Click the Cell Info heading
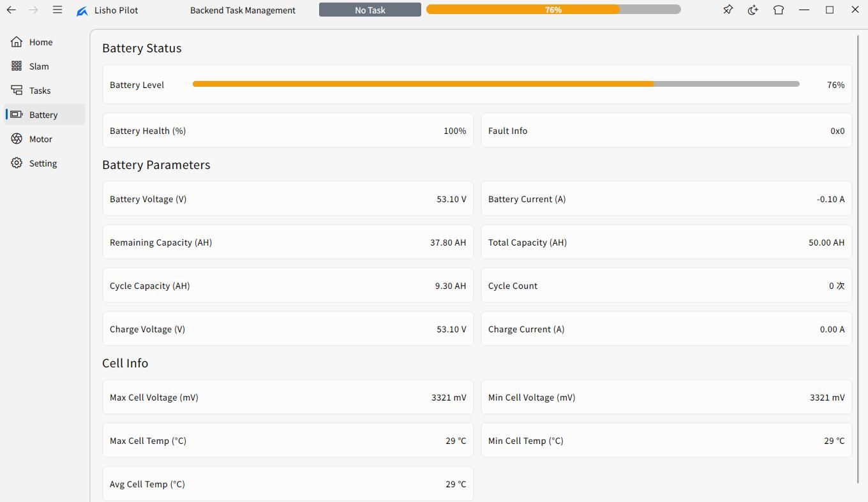Image resolution: width=868 pixels, height=502 pixels. click(125, 363)
